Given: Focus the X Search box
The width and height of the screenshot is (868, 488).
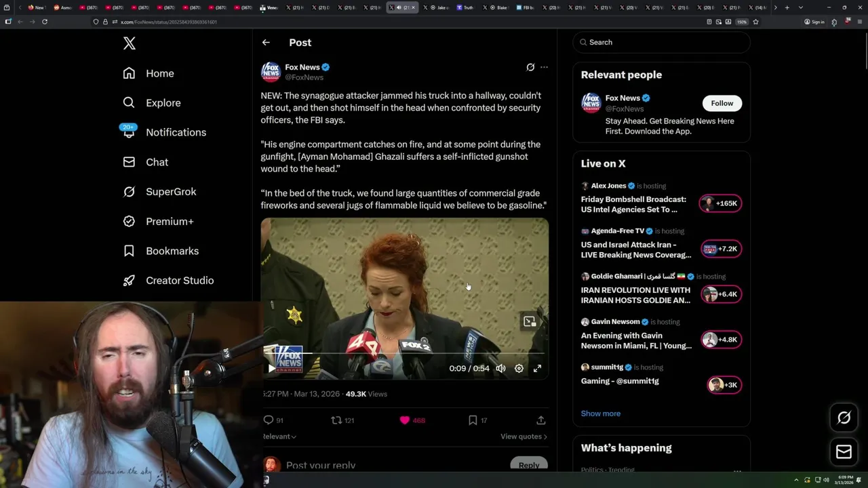Looking at the screenshot, I should [661, 42].
